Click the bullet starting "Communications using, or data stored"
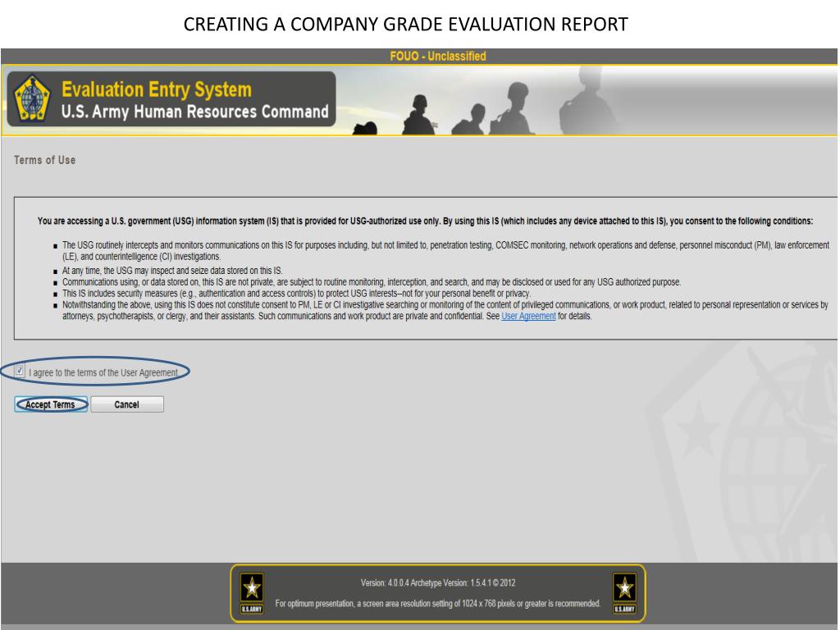 [372, 282]
